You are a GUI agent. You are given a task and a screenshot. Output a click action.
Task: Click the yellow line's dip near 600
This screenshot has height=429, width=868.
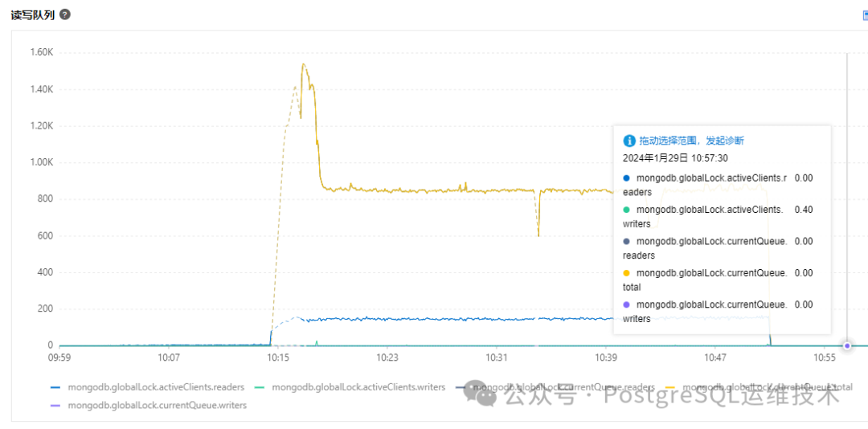coord(538,235)
